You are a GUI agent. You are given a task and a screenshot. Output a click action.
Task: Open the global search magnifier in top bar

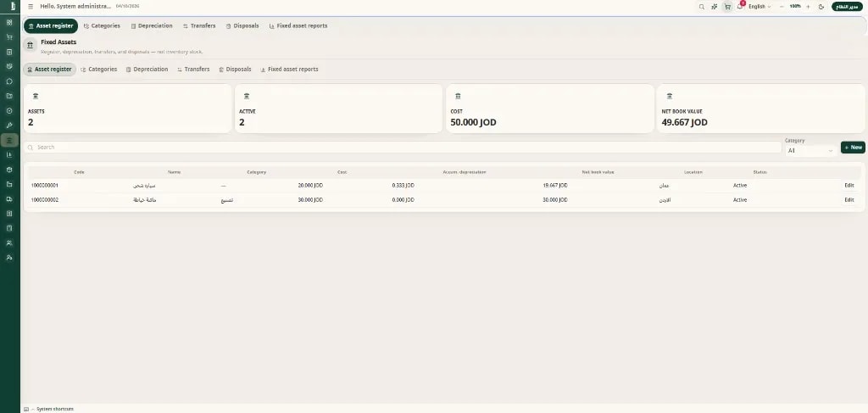point(702,7)
